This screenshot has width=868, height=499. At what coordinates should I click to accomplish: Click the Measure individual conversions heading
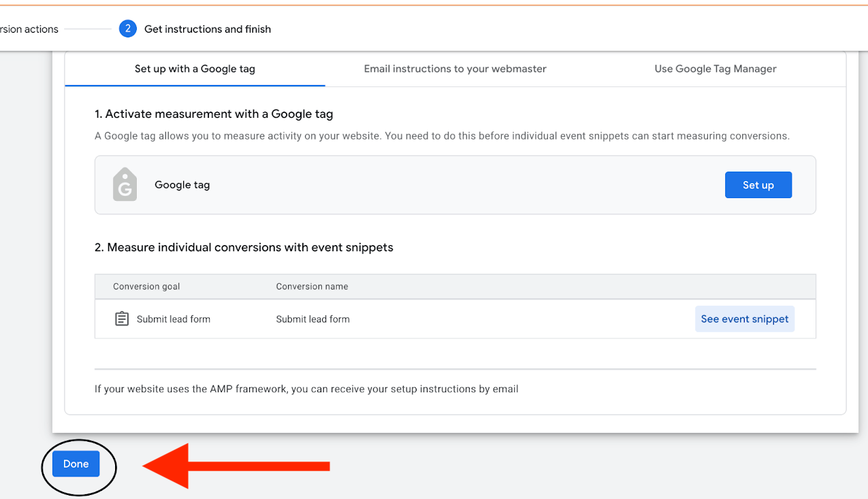tap(244, 248)
